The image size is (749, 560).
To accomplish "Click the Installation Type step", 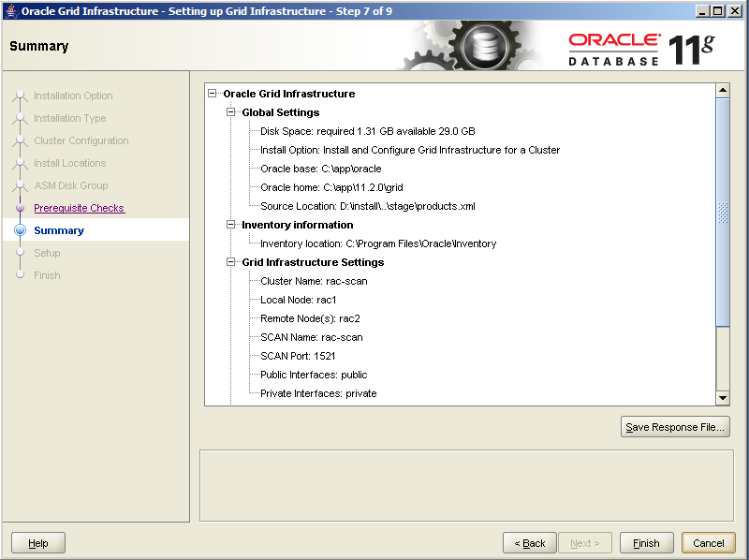I will (69, 118).
